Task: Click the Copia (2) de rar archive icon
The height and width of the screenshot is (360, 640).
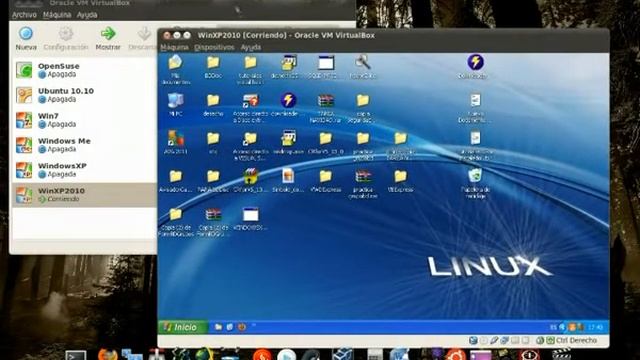Action: click(x=213, y=214)
